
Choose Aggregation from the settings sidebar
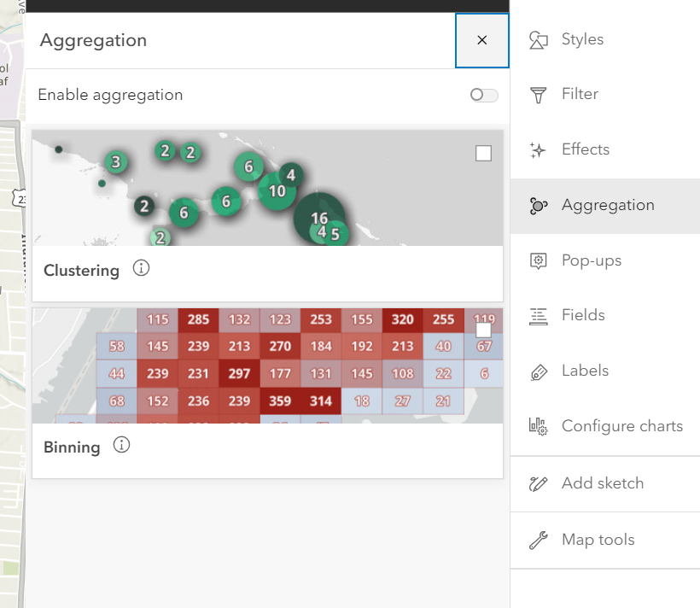coord(606,205)
